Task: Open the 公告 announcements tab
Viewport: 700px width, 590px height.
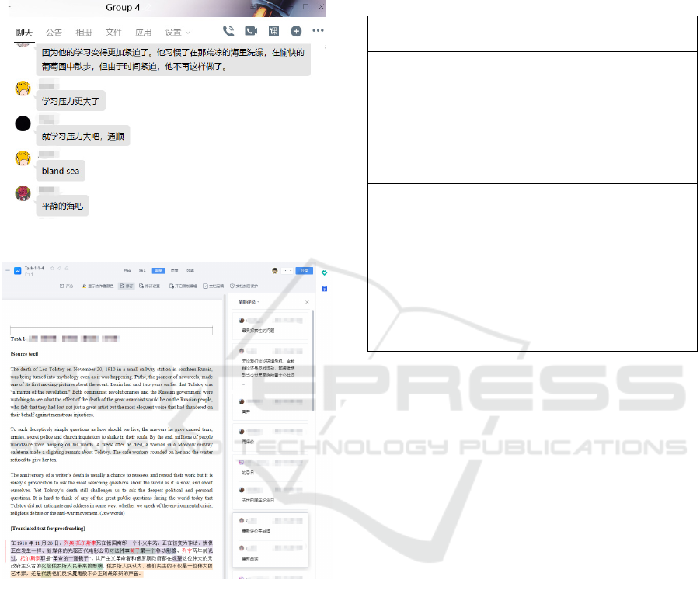Action: coord(54,33)
